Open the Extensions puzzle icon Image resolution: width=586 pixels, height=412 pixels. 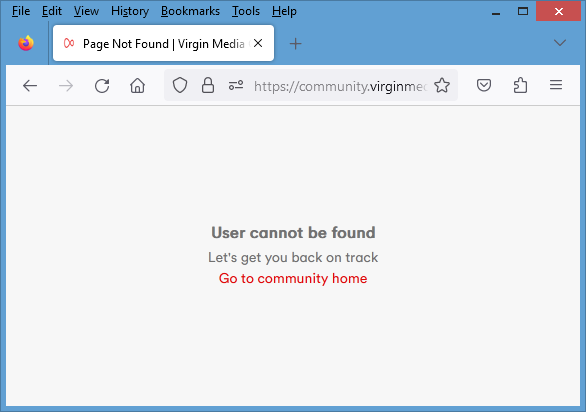pyautogui.click(x=520, y=85)
